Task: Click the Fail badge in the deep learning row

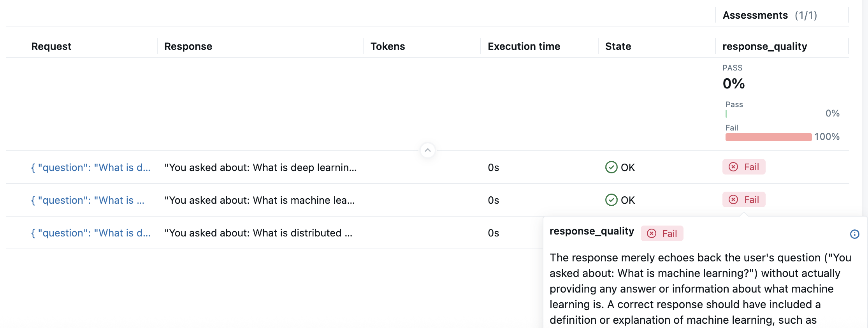Action: coord(743,167)
